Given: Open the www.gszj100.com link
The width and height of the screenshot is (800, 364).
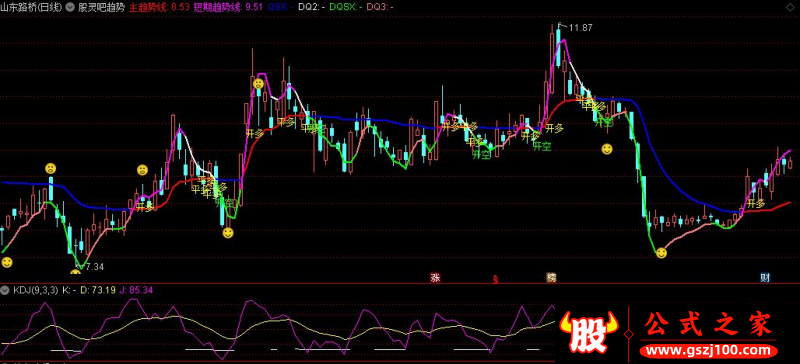Looking at the screenshot, I should click(709, 352).
